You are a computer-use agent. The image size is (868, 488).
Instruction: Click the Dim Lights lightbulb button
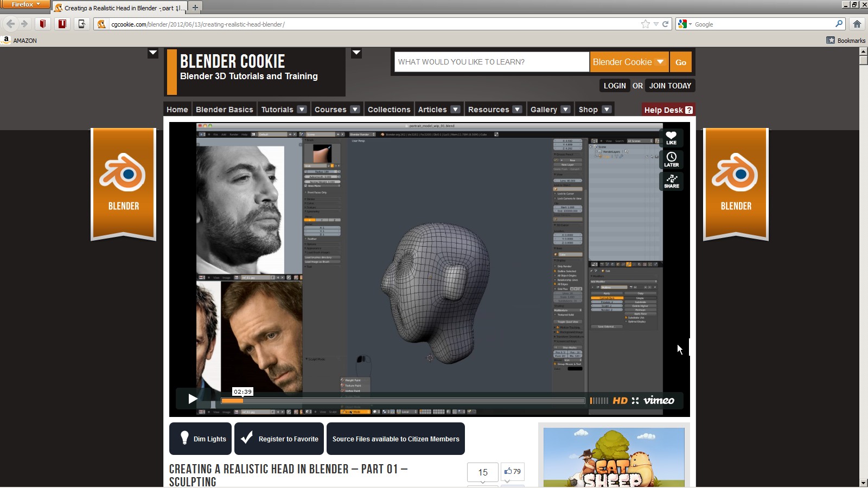(200, 439)
